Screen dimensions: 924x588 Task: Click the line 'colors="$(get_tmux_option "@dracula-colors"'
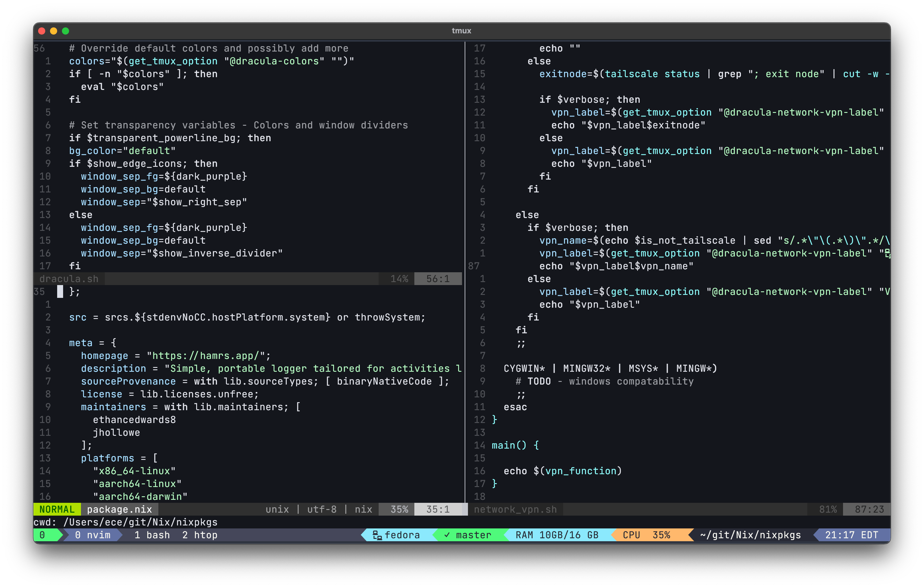click(211, 61)
